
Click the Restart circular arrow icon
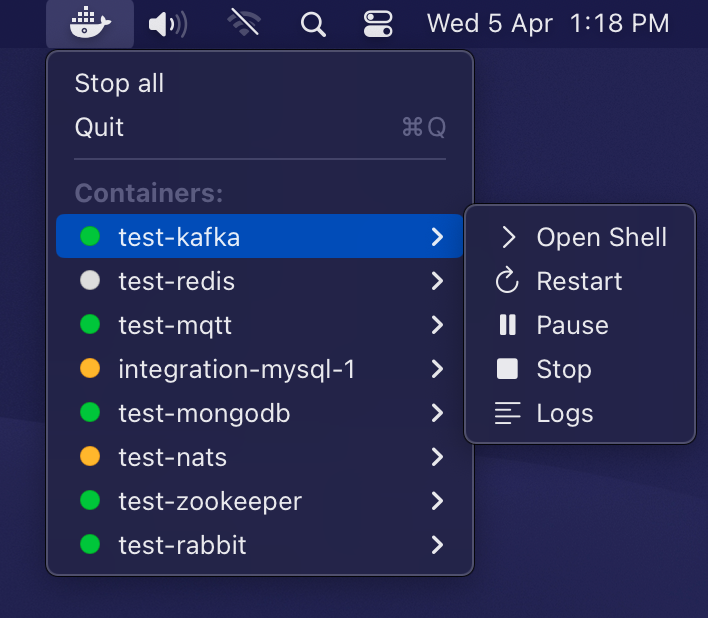pyautogui.click(x=507, y=280)
